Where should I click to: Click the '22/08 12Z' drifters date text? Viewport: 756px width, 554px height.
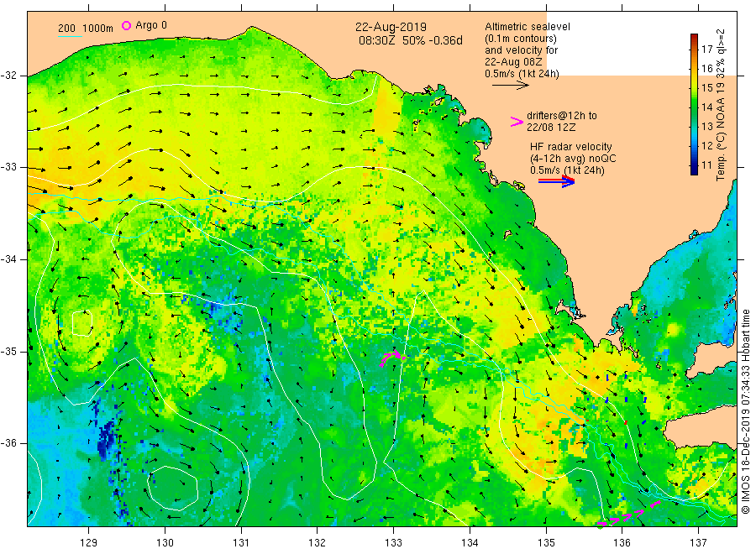point(550,128)
